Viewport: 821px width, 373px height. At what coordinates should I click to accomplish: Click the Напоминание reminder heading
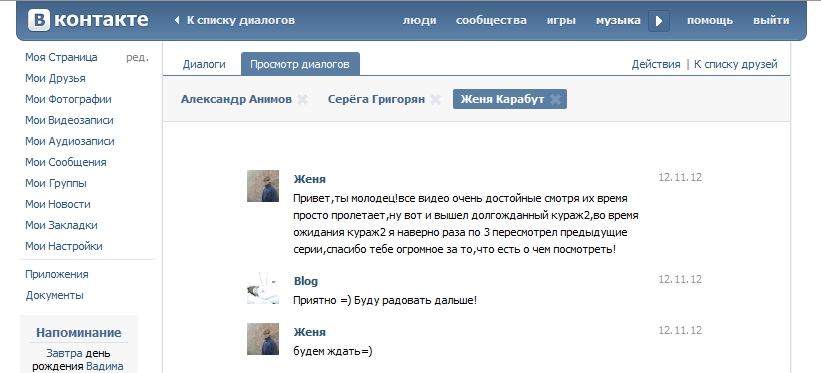pyautogui.click(x=79, y=333)
